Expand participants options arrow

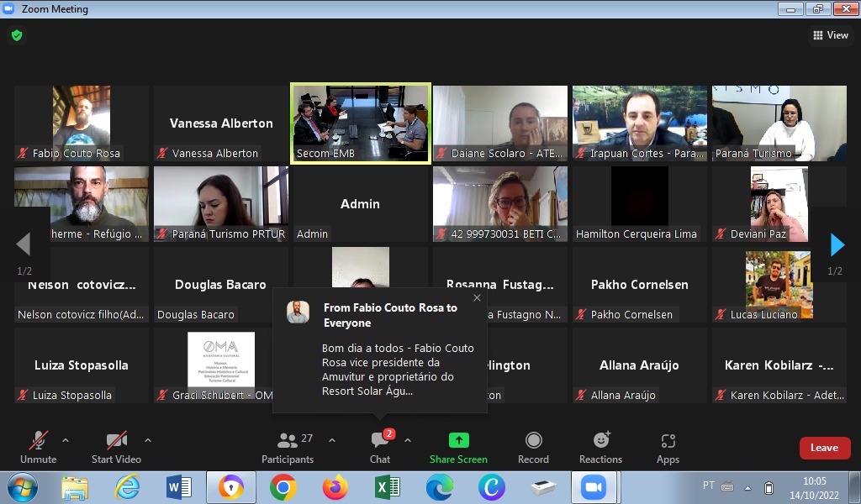[332, 440]
